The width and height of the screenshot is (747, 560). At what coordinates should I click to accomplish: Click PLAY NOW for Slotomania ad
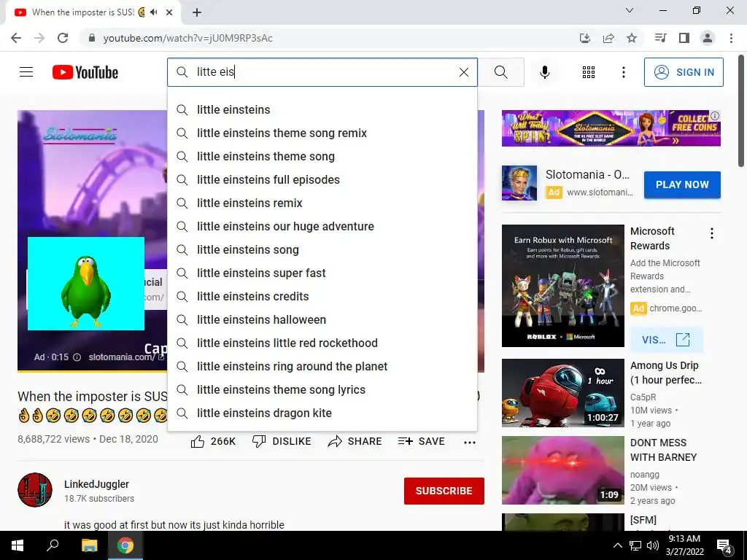point(682,184)
